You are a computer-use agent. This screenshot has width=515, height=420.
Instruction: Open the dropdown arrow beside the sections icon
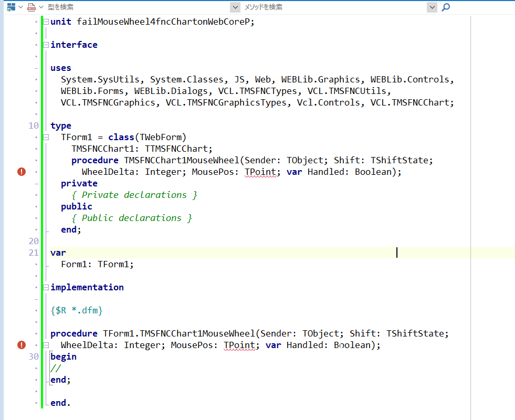[x=20, y=7]
